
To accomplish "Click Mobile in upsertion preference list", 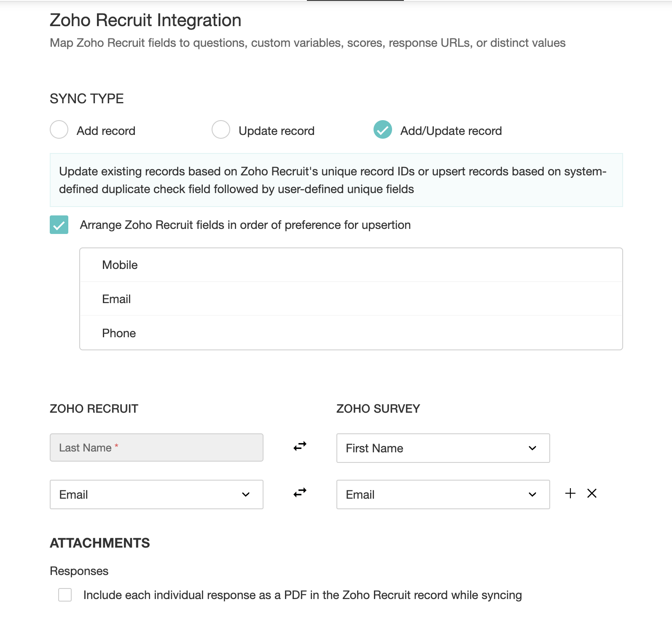I will coord(120,265).
